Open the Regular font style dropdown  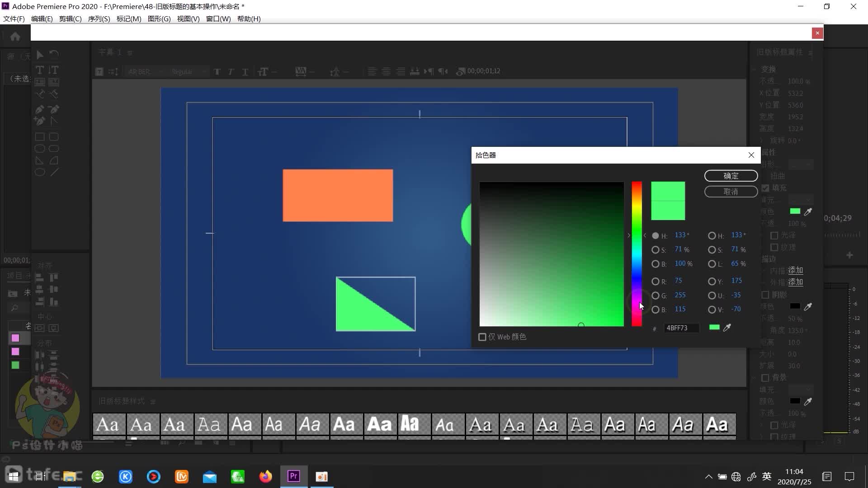pyautogui.click(x=189, y=71)
